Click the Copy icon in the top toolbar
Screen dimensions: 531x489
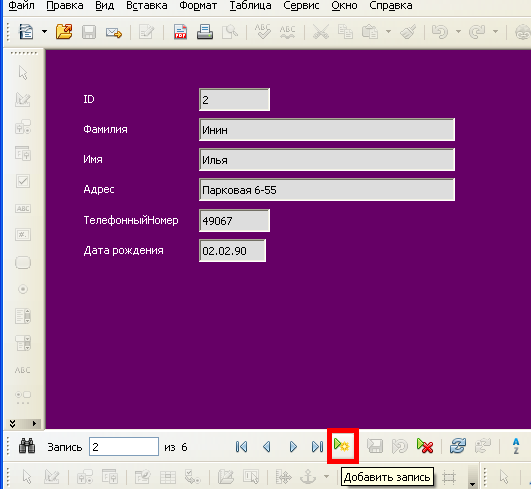point(345,32)
